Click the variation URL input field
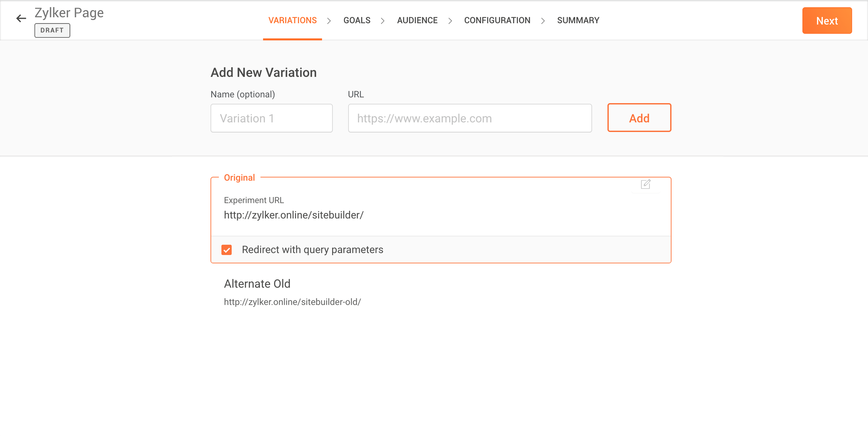868x436 pixels. [x=470, y=118]
